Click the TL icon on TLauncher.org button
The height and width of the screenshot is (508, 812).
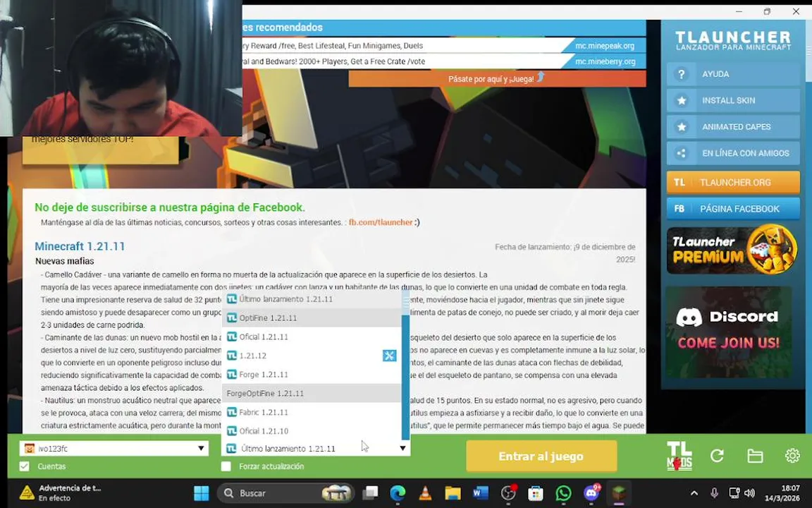pos(679,183)
